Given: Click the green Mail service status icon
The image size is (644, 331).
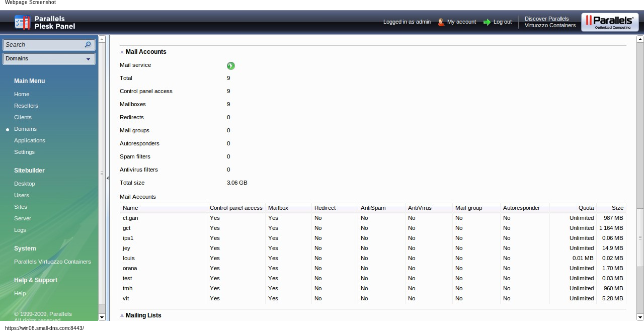Looking at the screenshot, I should pos(230,65).
